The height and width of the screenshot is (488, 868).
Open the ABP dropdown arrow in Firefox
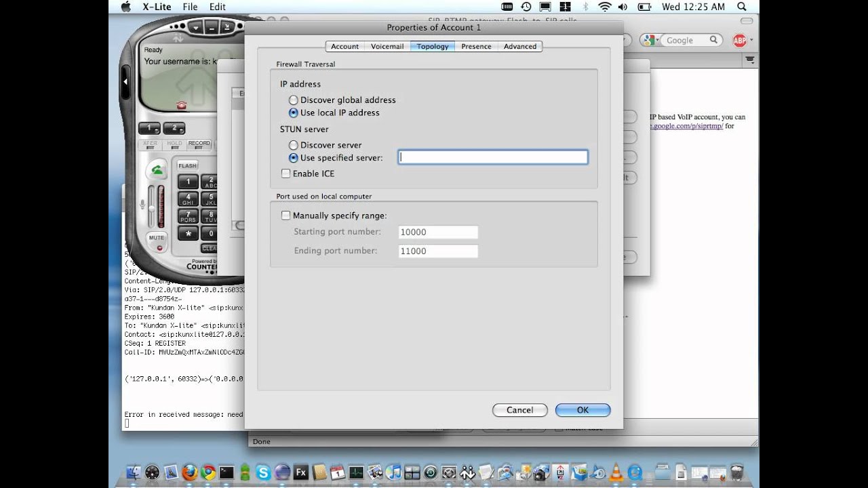751,41
